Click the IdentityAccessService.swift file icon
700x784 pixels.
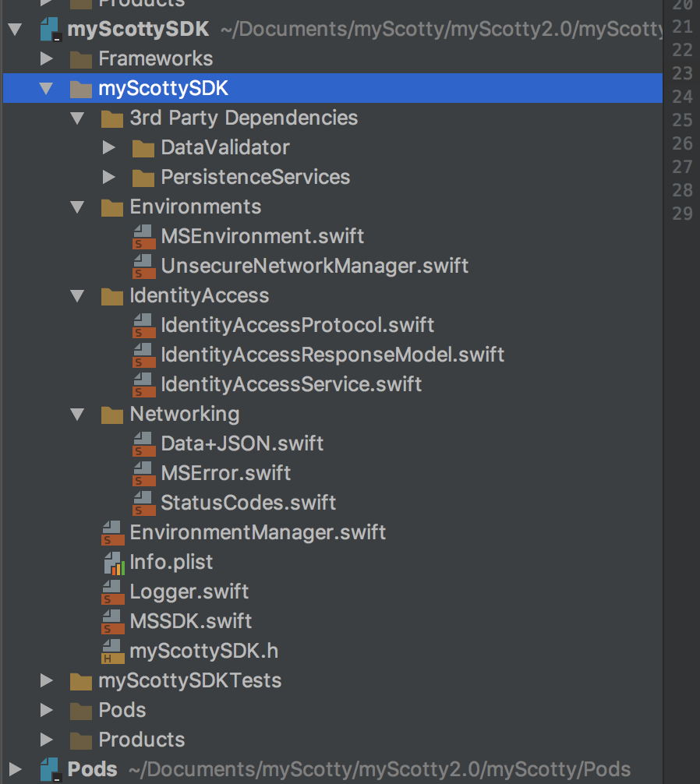point(143,384)
